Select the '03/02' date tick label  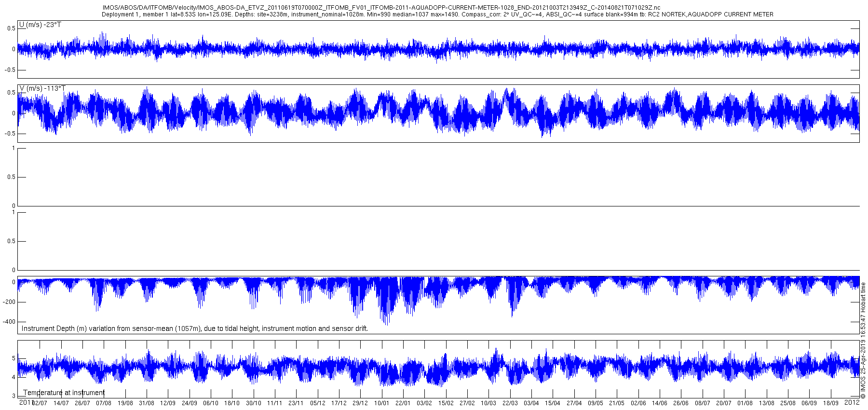[x=424, y=403]
